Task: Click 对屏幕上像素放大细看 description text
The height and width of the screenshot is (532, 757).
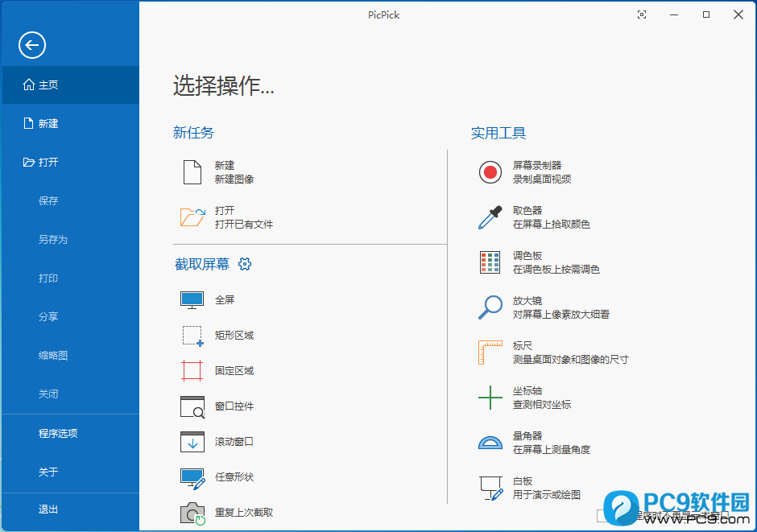Action: [x=561, y=315]
